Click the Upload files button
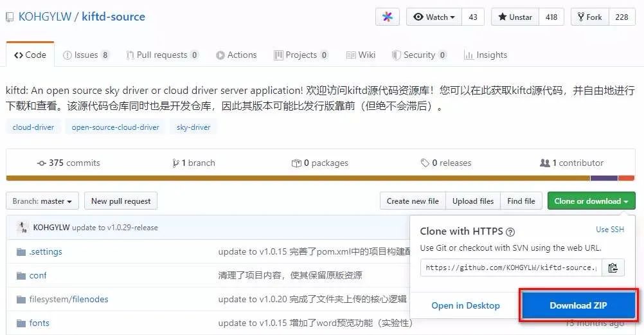 (473, 201)
